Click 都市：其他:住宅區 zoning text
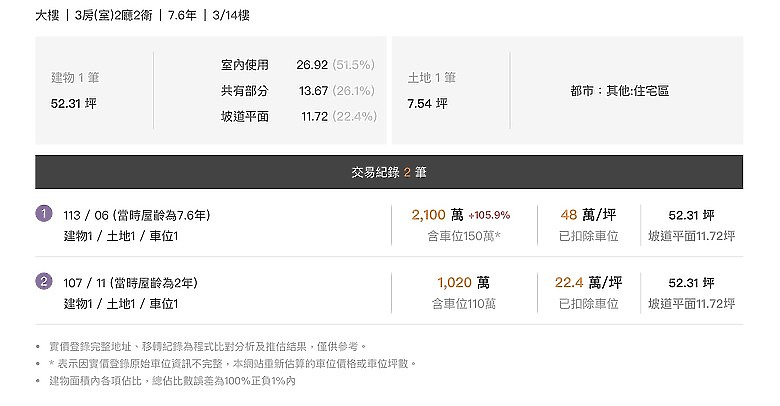Image resolution: width=780 pixels, height=406 pixels. (620, 91)
